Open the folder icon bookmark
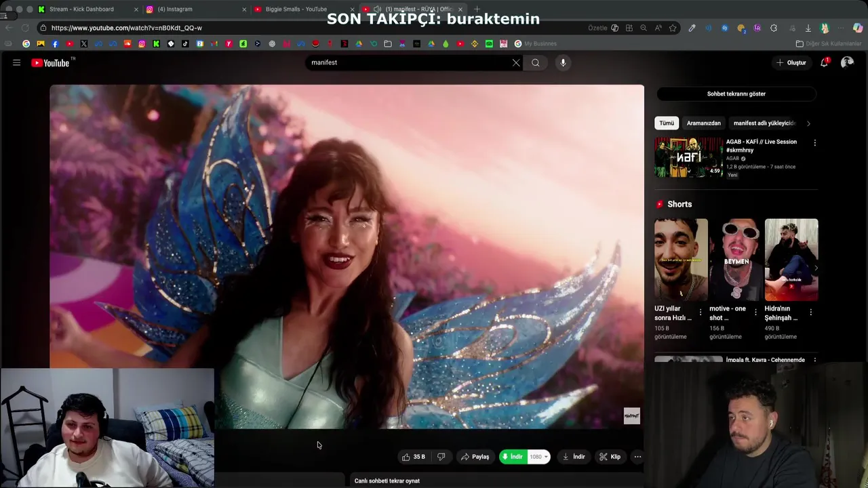Image resolution: width=868 pixels, height=488 pixels. coord(387,43)
